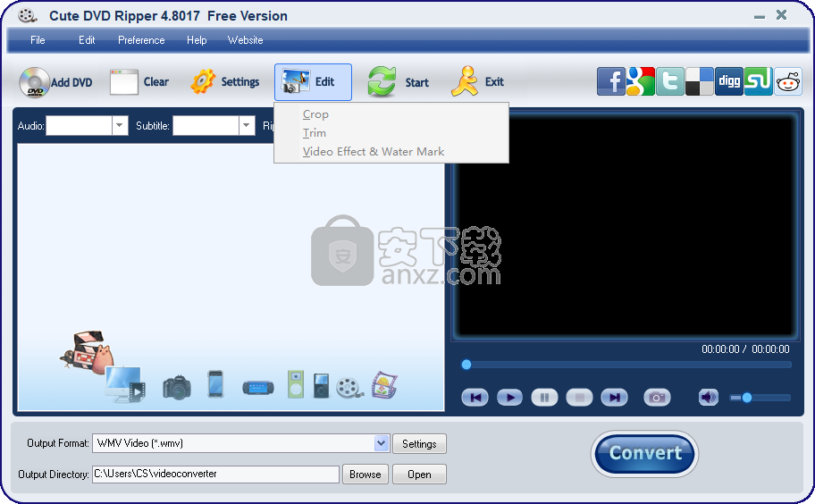Viewport: 815px width, 504px height.
Task: Click the black iPod nano icon
Action: 321,385
